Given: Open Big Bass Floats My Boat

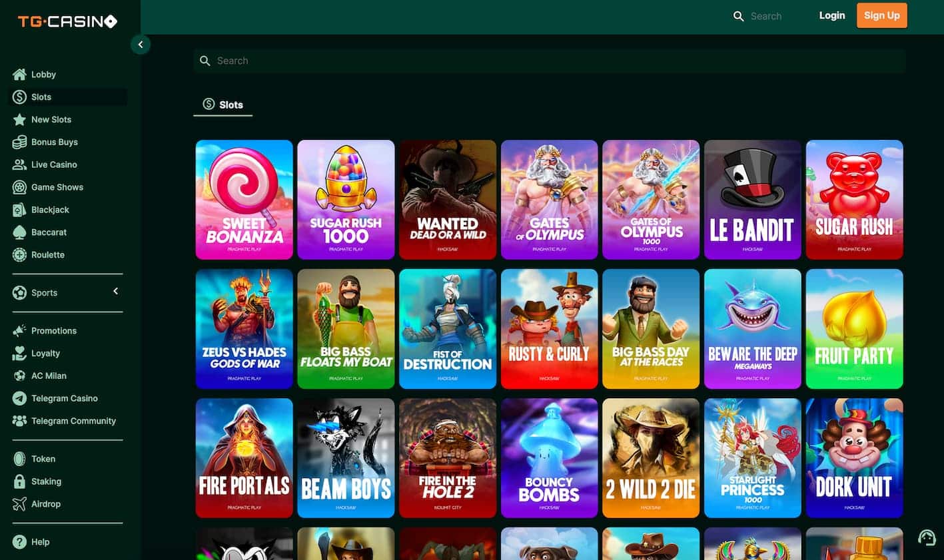Looking at the screenshot, I should 346,329.
